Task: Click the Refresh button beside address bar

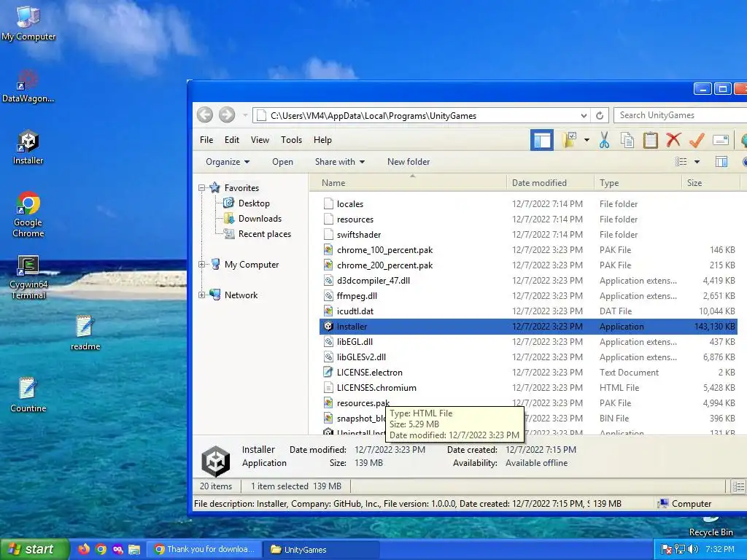Action: 600,115
